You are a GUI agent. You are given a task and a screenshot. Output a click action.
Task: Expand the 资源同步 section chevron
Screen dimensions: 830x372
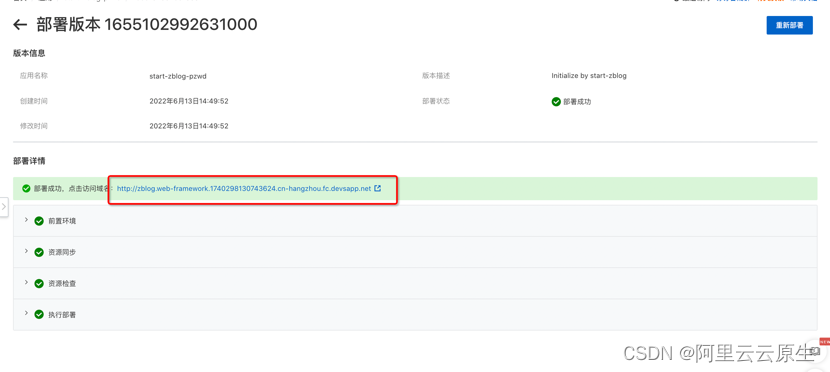pyautogui.click(x=26, y=251)
